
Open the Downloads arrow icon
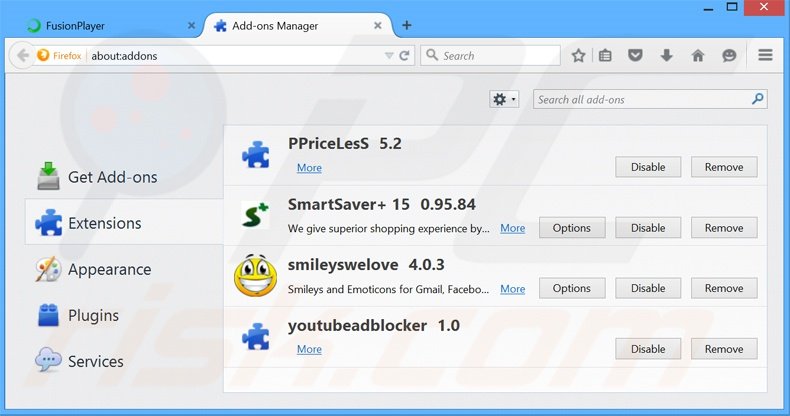tap(666, 56)
